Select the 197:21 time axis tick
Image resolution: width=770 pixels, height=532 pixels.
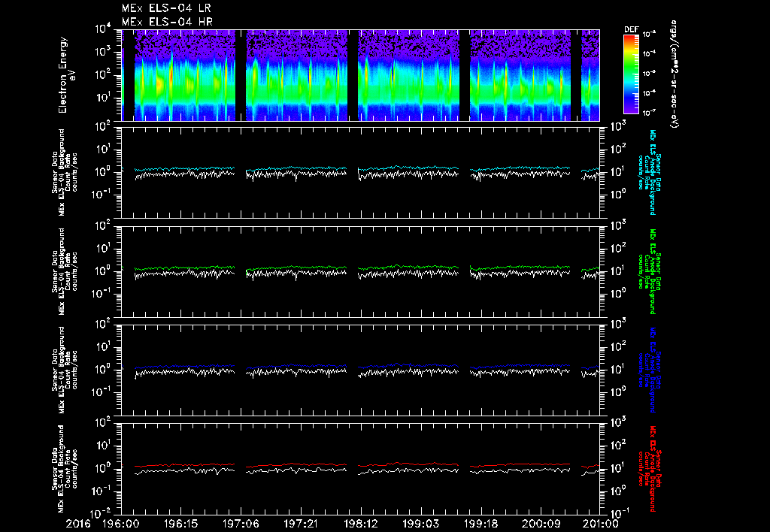point(301,523)
